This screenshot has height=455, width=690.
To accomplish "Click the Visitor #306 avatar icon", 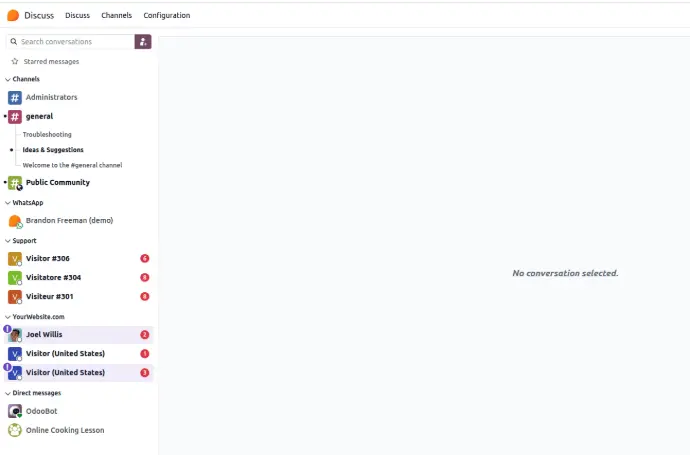I will point(15,259).
